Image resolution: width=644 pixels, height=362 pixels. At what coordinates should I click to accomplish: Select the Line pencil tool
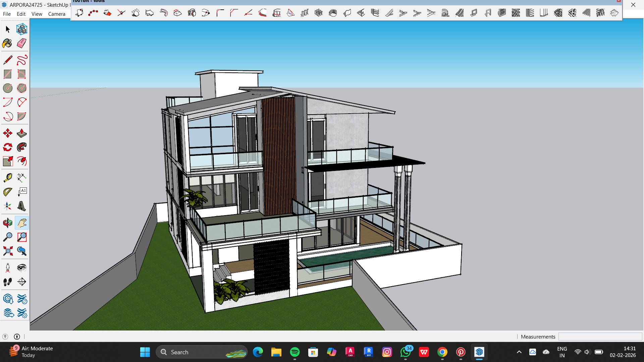tap(8, 60)
